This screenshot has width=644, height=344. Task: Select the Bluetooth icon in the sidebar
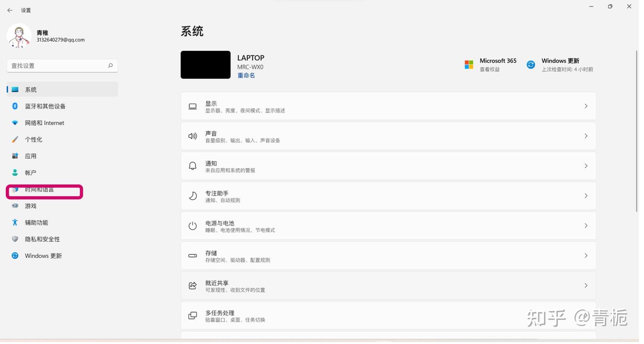coord(15,106)
